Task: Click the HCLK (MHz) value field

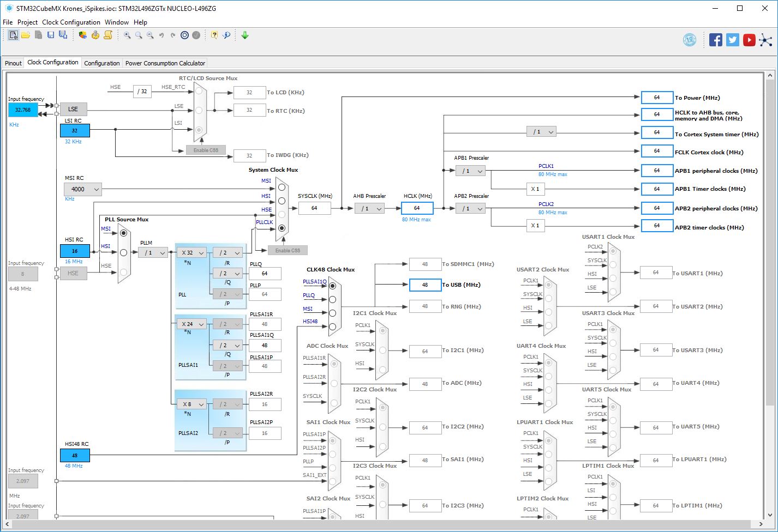Action: (417, 208)
